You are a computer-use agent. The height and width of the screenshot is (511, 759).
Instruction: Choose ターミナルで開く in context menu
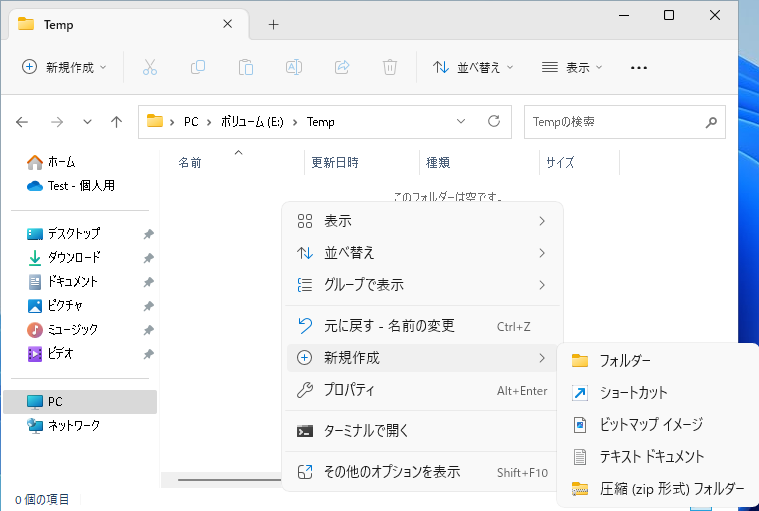tap(422, 431)
